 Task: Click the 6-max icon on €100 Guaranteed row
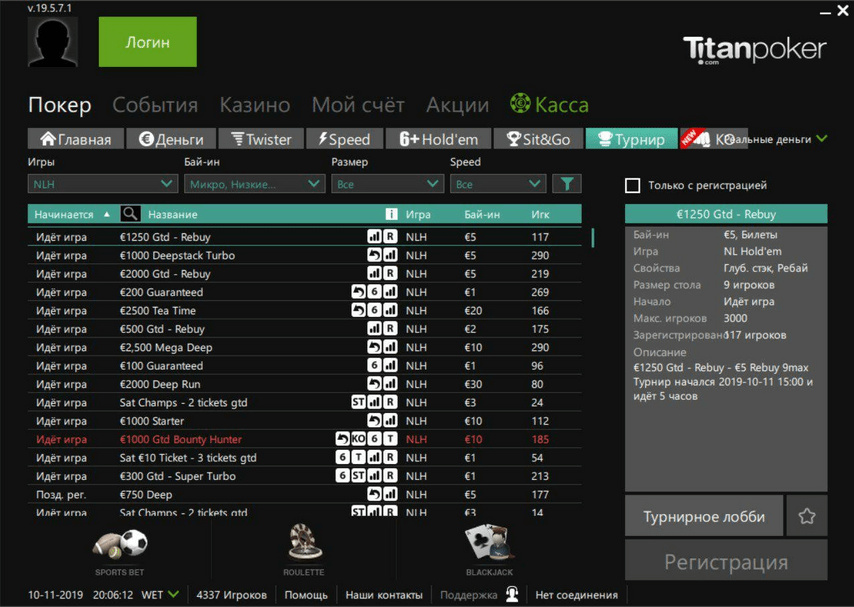point(374,366)
